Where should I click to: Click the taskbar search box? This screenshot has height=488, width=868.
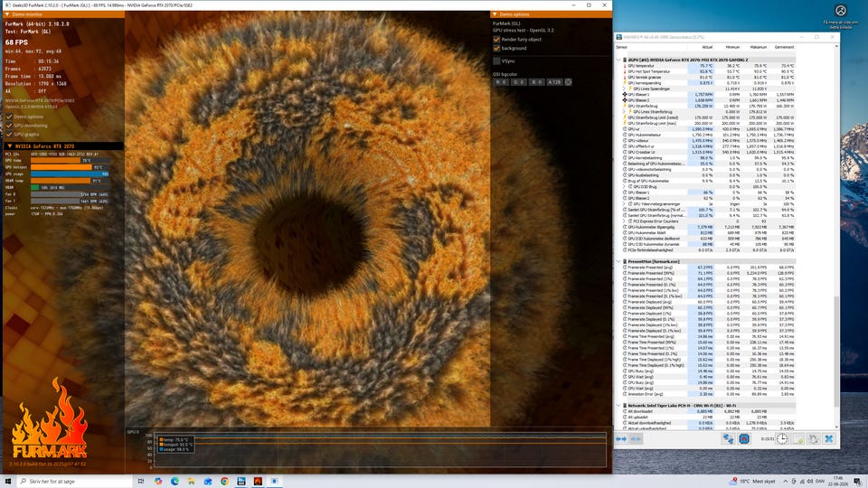(x=75, y=482)
